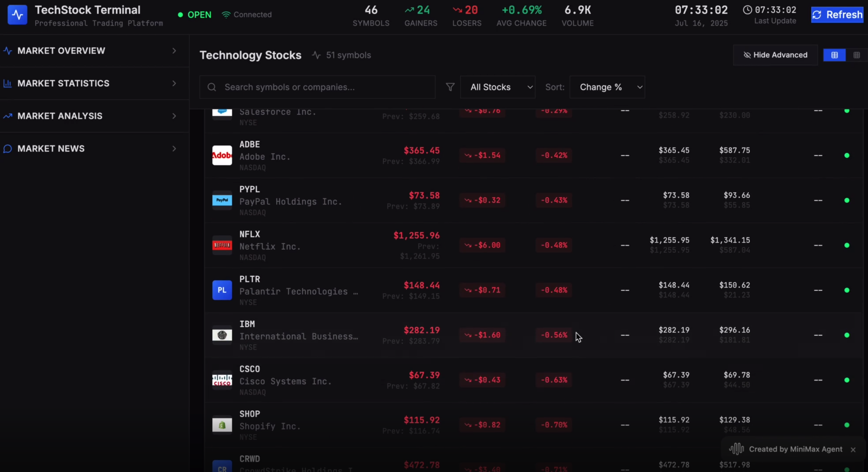Screen dimensions: 868x472
Task: Switch to detailed table view
Action: (x=834, y=55)
